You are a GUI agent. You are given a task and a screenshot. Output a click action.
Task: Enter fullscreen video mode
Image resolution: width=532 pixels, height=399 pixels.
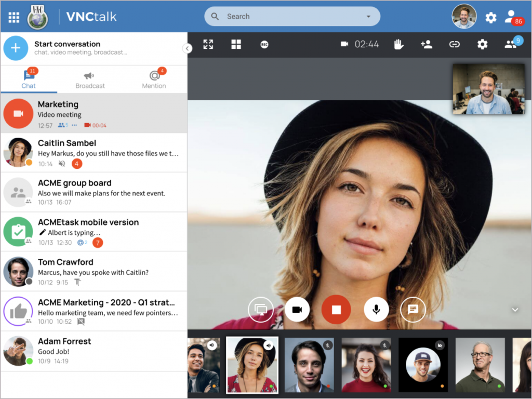tap(208, 44)
